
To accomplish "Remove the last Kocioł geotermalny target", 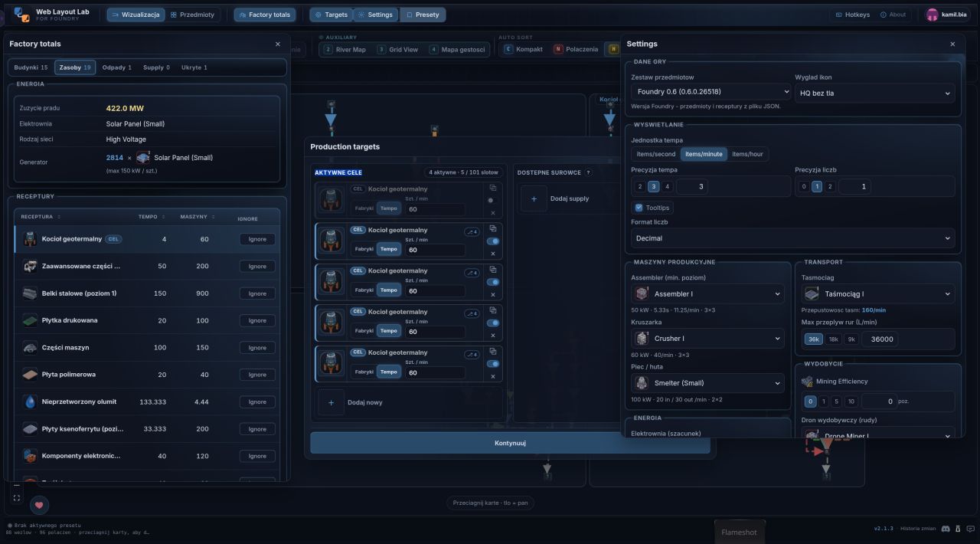I will point(492,375).
